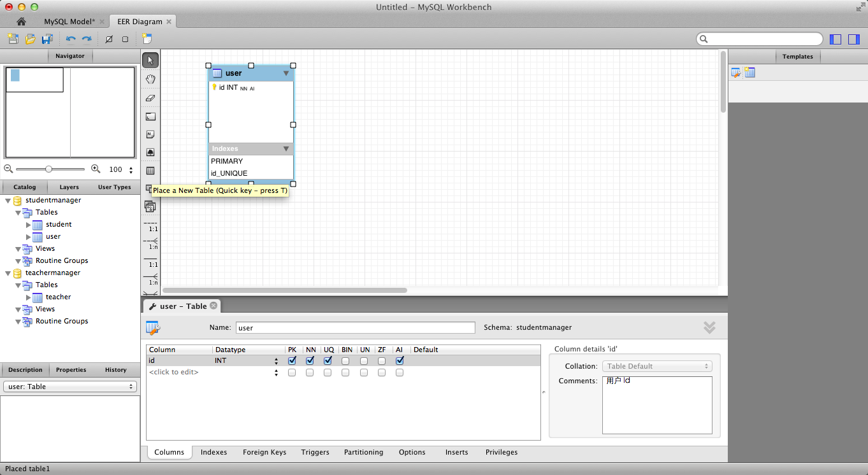868x475 pixels.
Task: Select the pointer selection tool
Action: tap(150, 60)
